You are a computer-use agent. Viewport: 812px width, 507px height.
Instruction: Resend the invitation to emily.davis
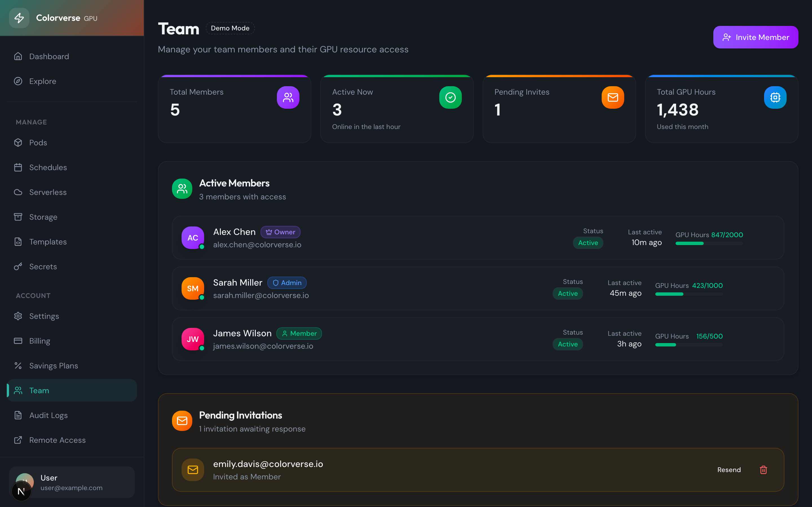729,470
